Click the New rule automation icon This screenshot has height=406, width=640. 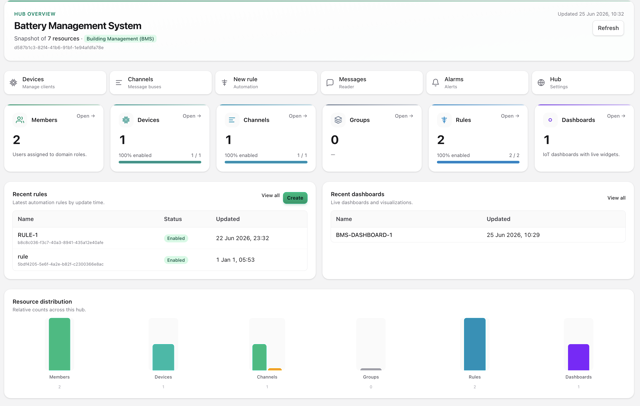tap(224, 82)
